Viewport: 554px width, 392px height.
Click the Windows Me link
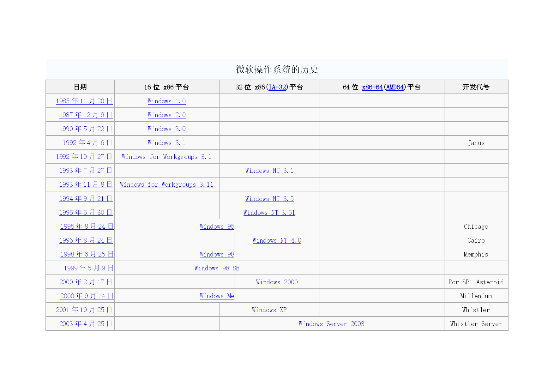click(x=217, y=296)
